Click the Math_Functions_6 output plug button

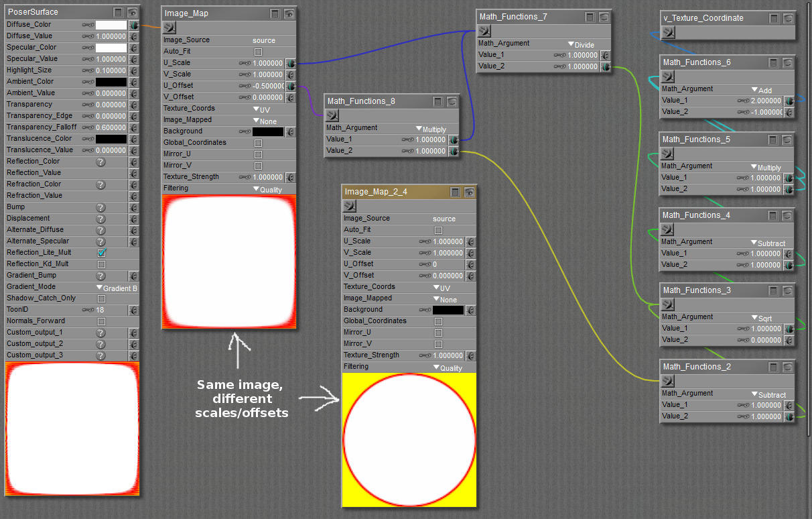tap(668, 76)
